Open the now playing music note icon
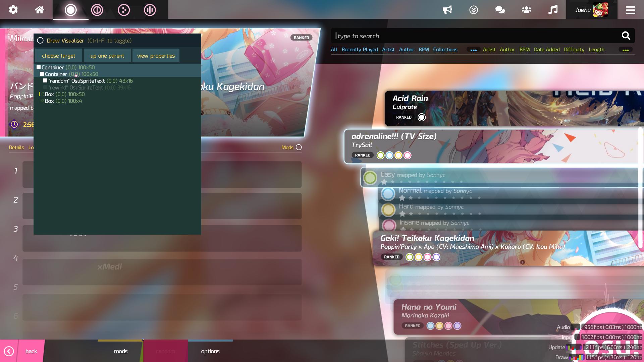The height and width of the screenshot is (362, 644). pos(553,10)
